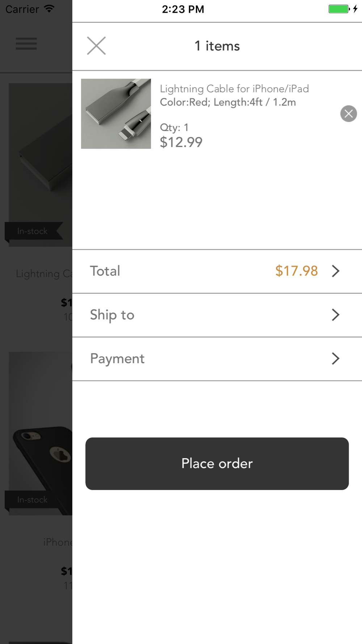Viewport: 362px width, 644px height.
Task: Expand the Ship to chevron arrow
Action: (x=336, y=315)
